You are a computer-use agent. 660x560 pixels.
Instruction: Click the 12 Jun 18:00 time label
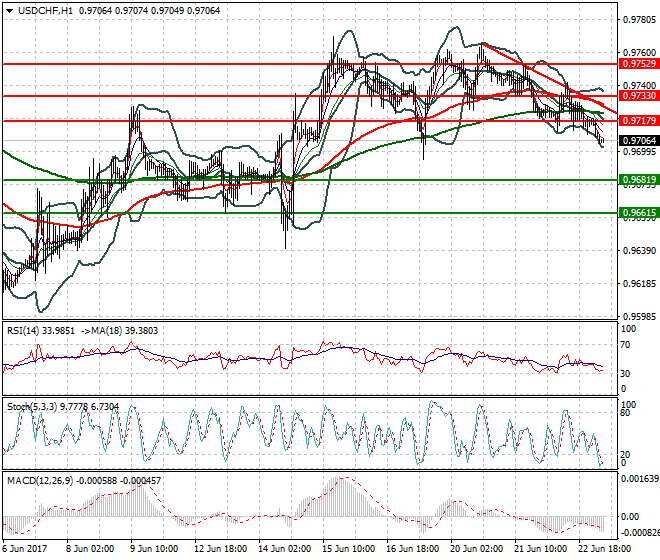[x=221, y=549]
